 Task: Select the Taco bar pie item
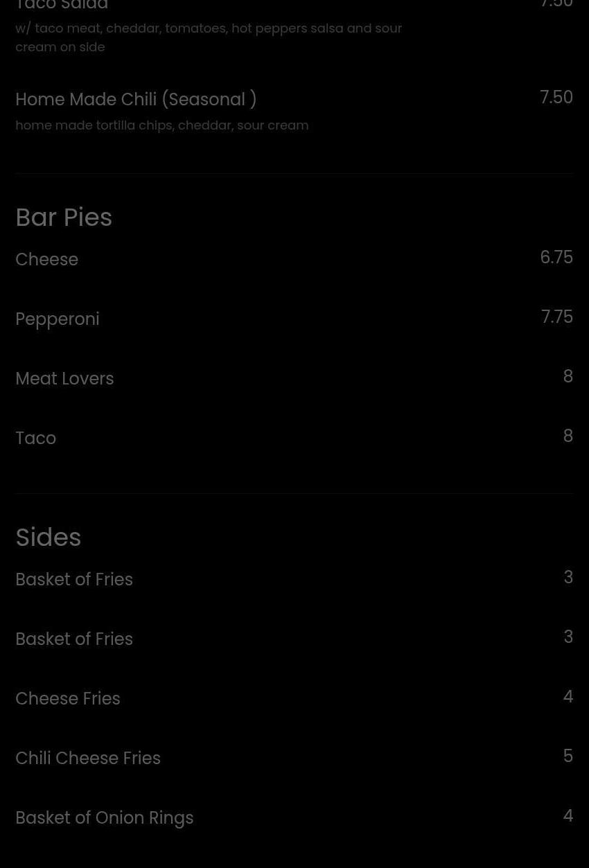(x=35, y=438)
